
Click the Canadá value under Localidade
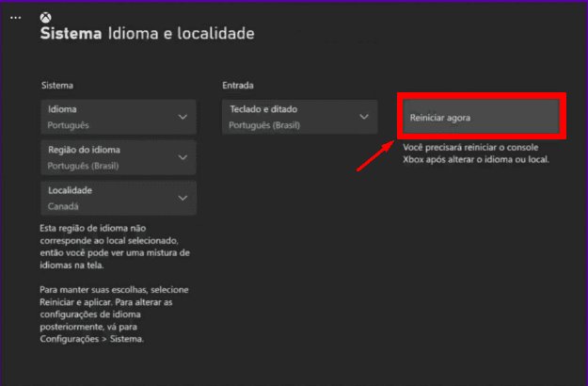pyautogui.click(x=64, y=205)
